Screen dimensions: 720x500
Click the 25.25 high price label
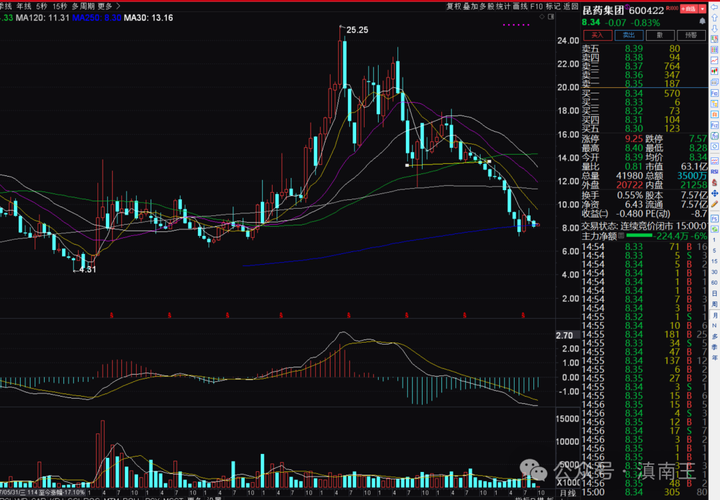(x=357, y=30)
